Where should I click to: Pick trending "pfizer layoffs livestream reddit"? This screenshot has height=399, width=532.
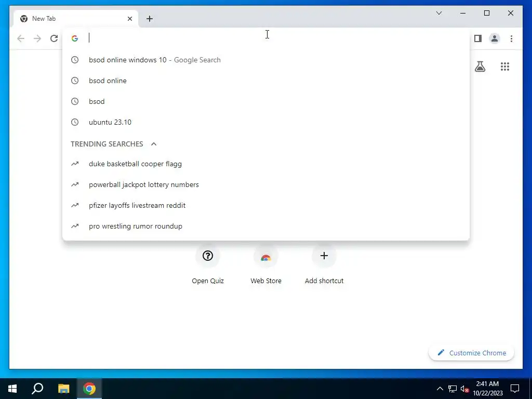pyautogui.click(x=266, y=205)
